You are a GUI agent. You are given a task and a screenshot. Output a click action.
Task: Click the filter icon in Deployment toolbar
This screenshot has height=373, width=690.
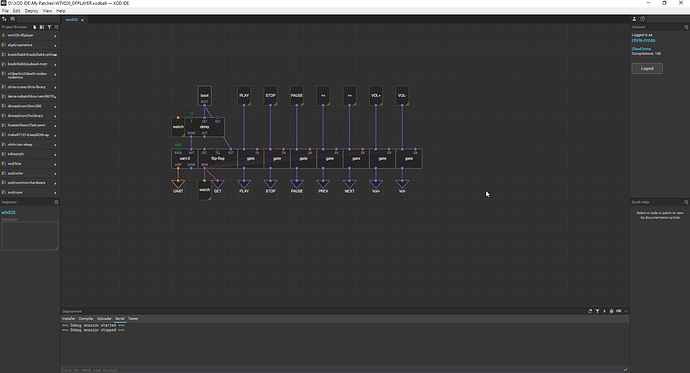597,311
